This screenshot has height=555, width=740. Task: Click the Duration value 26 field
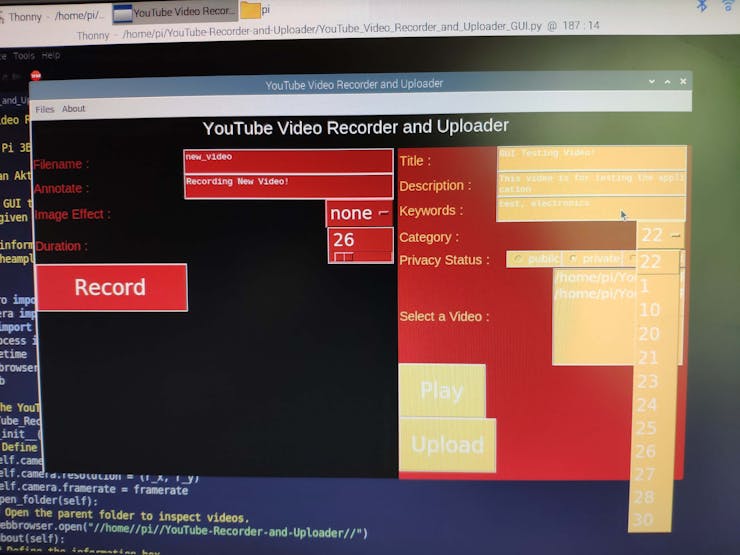[360, 240]
